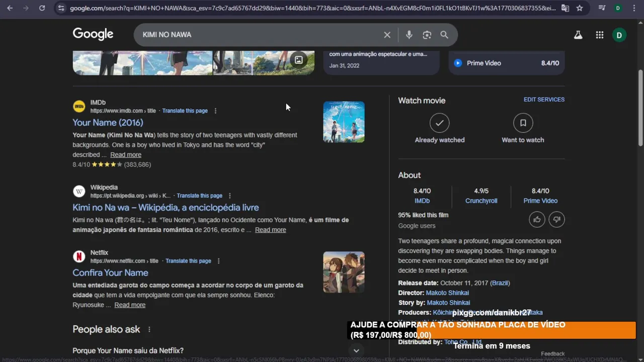The height and width of the screenshot is (362, 644).
Task: Open Brazil release date link
Action: [x=500, y=283]
